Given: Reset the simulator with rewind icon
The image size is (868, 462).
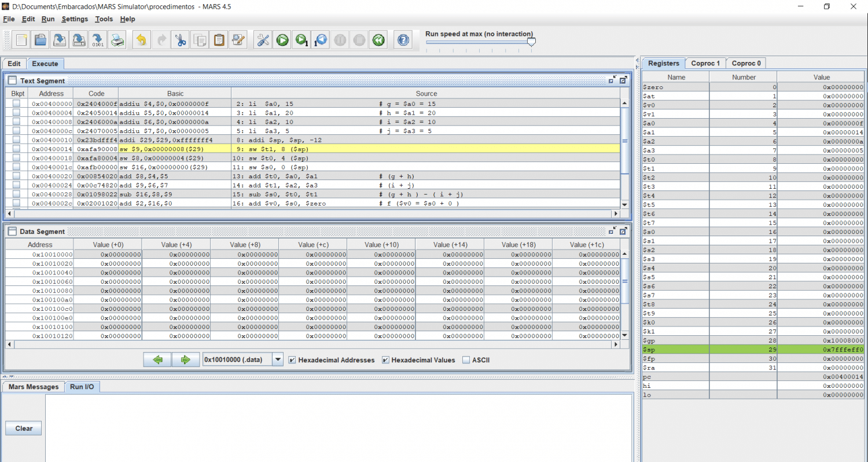Looking at the screenshot, I should point(378,40).
